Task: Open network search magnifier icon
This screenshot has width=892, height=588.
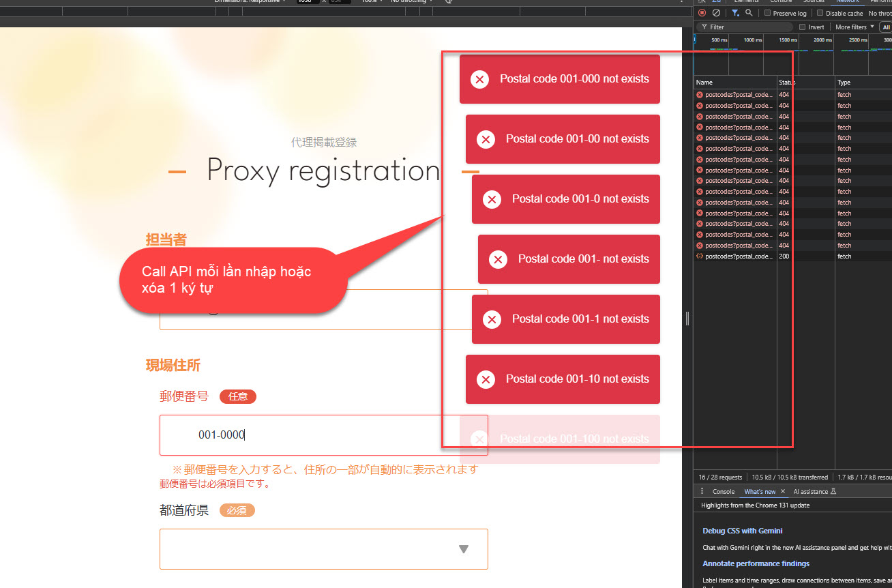Action: [x=749, y=13]
